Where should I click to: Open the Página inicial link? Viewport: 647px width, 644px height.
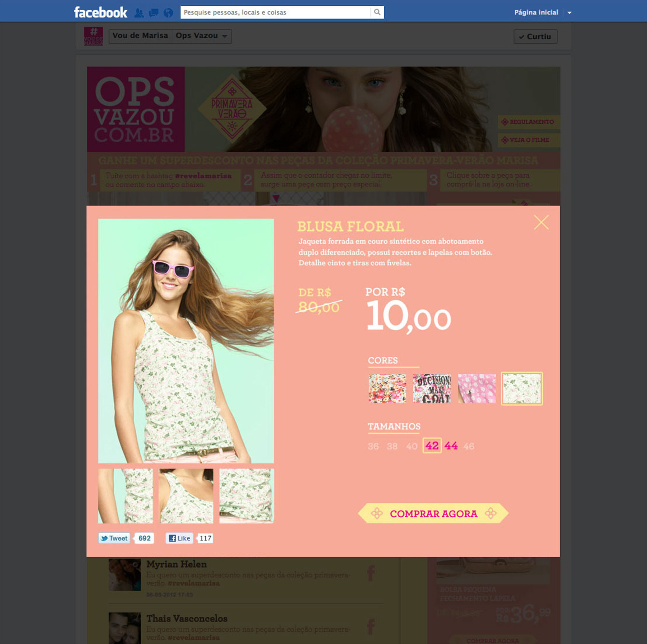tap(536, 12)
